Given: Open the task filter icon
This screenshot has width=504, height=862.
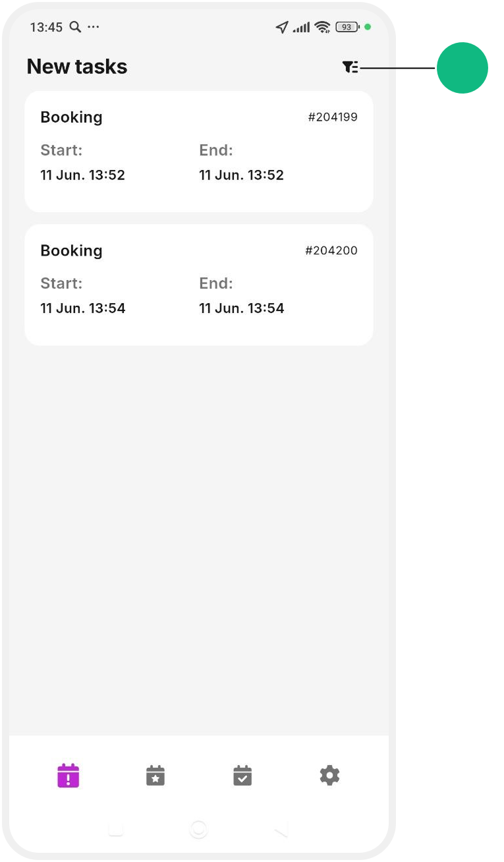Looking at the screenshot, I should tap(350, 67).
